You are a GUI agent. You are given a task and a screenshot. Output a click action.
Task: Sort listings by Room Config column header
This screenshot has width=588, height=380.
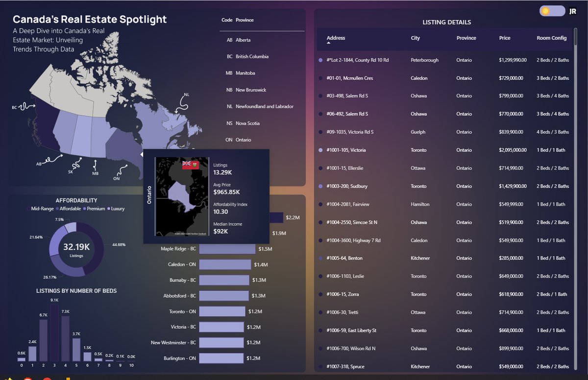551,38
